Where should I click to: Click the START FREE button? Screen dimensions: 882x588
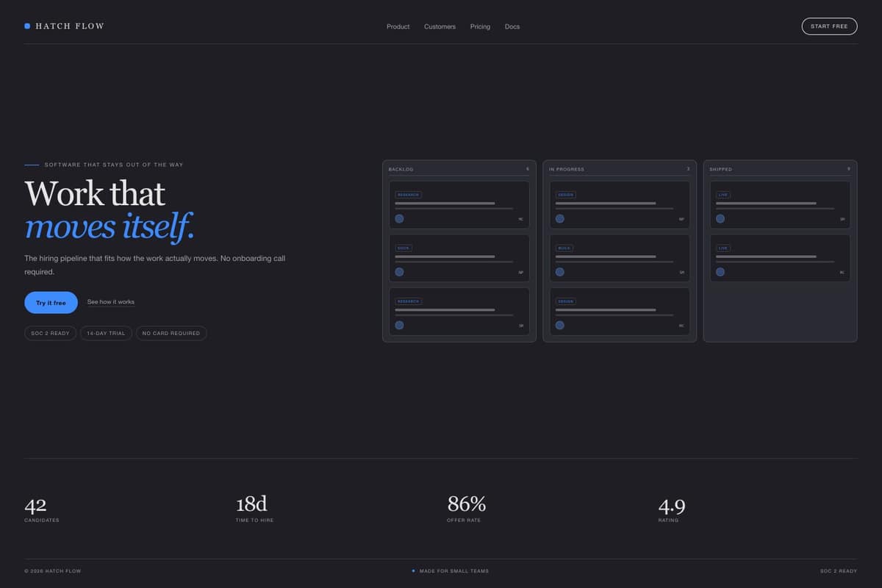(x=829, y=26)
